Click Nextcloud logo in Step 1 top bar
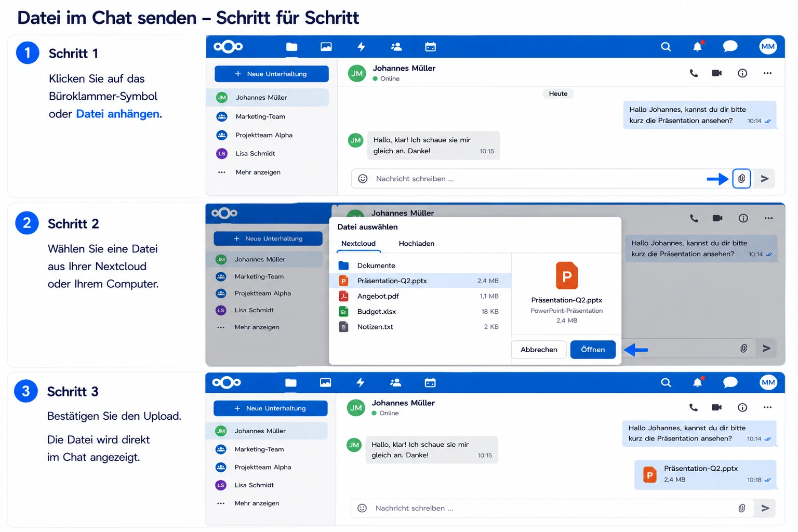 pos(228,47)
